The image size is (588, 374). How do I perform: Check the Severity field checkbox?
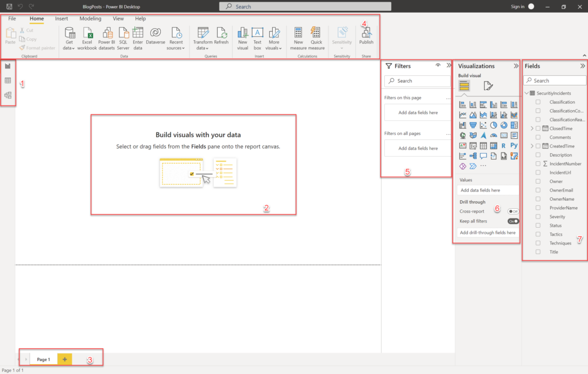pyautogui.click(x=538, y=217)
